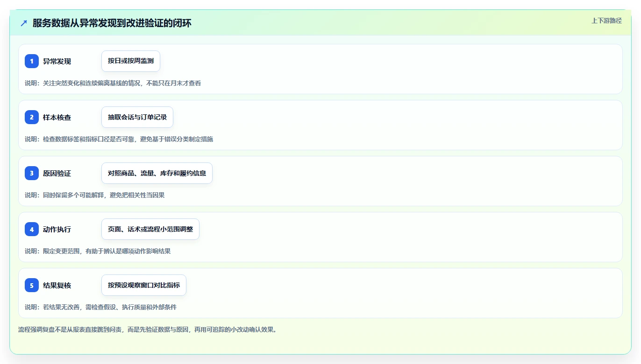Click the 结果复核 step title
This screenshot has width=641, height=364.
[x=57, y=285]
